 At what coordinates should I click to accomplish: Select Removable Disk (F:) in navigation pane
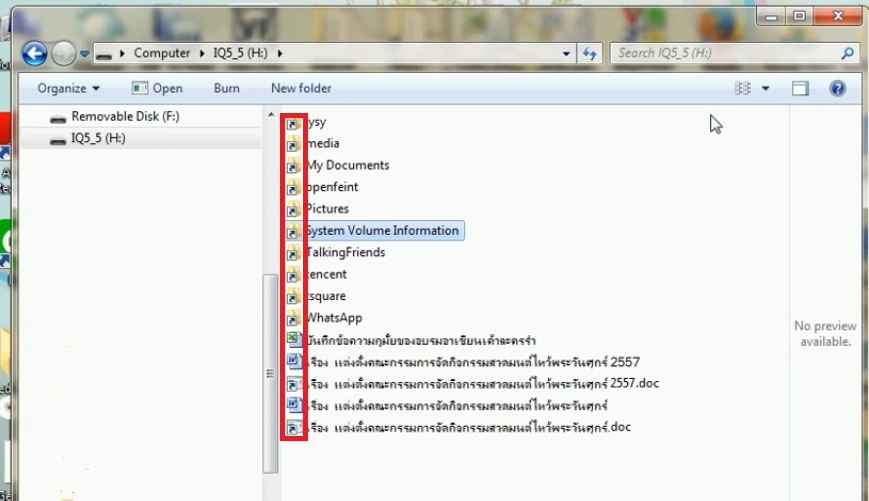point(125,117)
